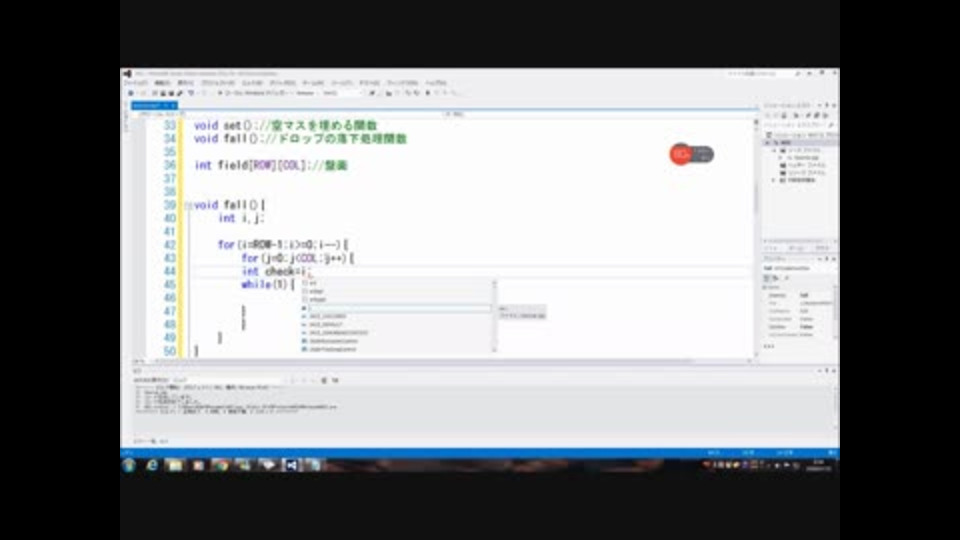Viewport: 960px width, 540px height.
Task: Open File Explorer folder from taskbar
Action: pos(175,465)
